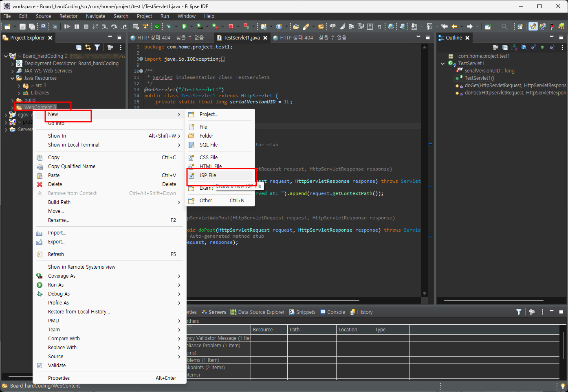
Task: Open the web browser globe icon
Action: point(391,26)
